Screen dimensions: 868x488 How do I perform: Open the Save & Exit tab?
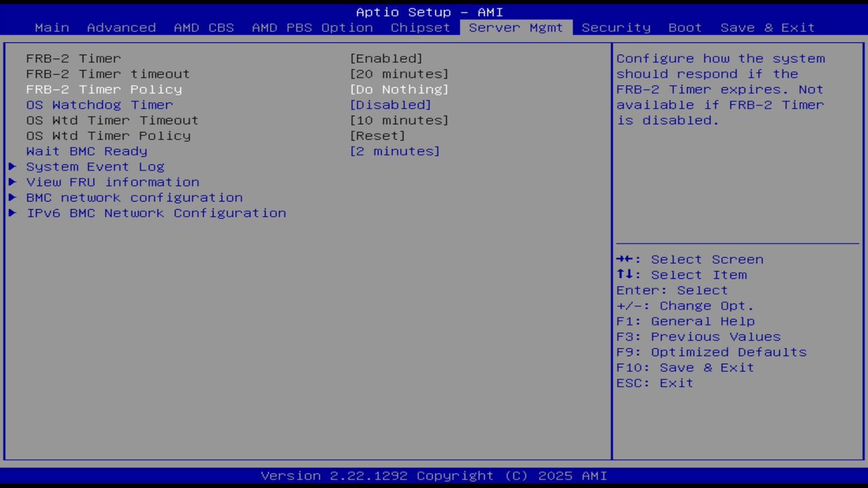[768, 28]
